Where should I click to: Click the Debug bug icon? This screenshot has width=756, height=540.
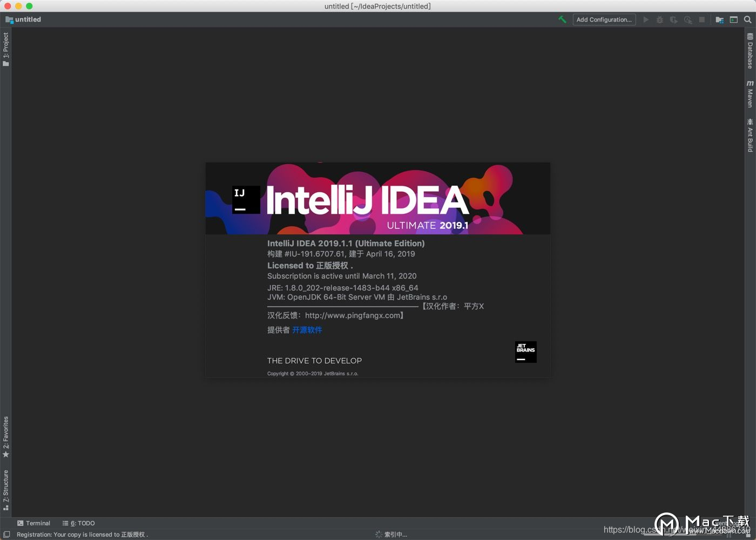tap(659, 19)
